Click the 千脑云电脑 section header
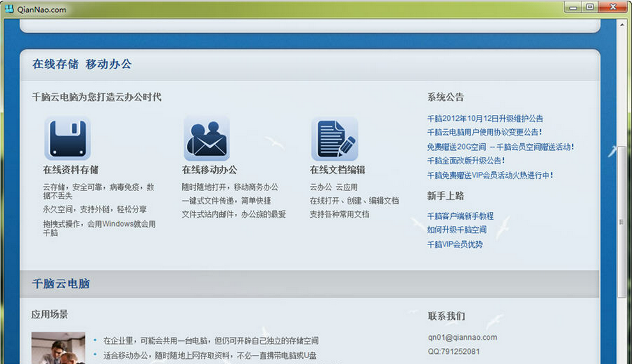The image size is (632, 364). (x=61, y=284)
